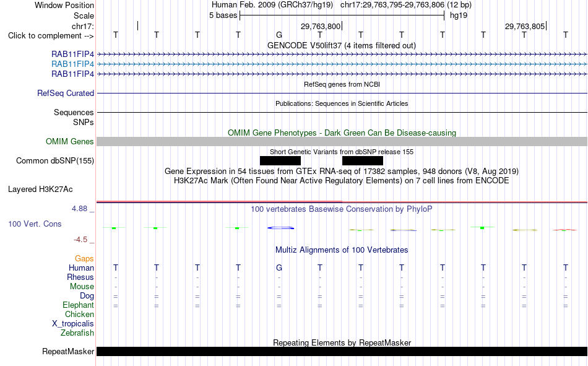The image size is (588, 366).
Task: Select the Chicken species label
Action: click(x=79, y=314)
